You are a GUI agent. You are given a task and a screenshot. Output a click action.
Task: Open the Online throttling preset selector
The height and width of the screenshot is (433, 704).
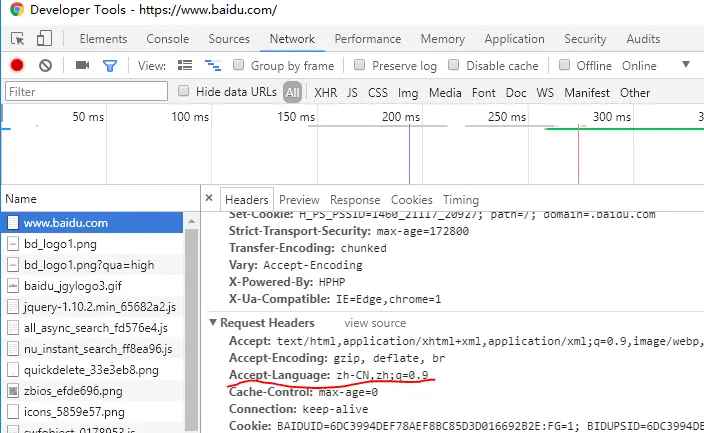639,66
